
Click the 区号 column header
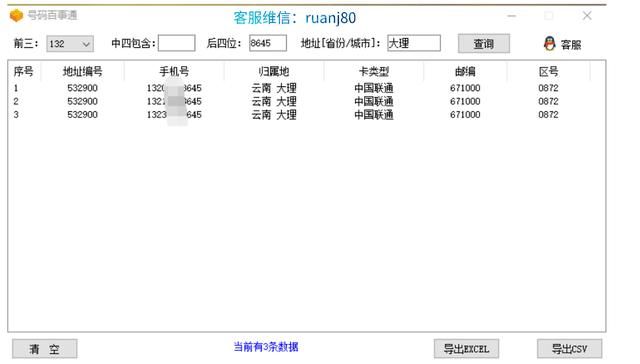point(549,71)
